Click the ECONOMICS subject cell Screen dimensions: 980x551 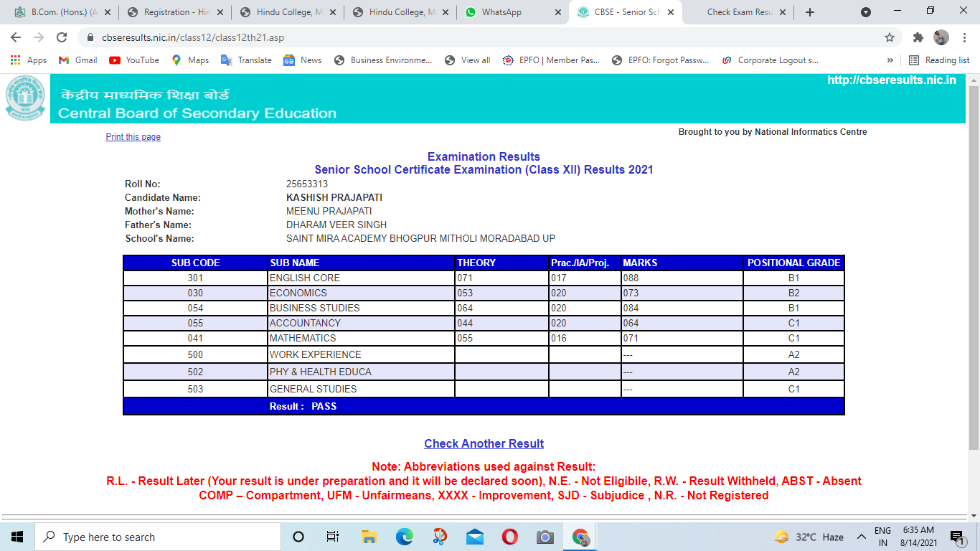tap(362, 293)
